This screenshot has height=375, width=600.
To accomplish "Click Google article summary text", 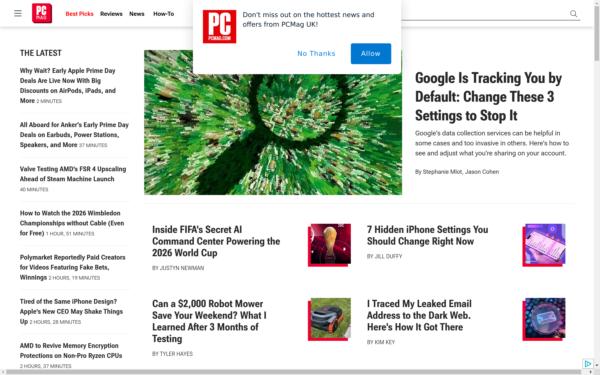I will tap(492, 143).
